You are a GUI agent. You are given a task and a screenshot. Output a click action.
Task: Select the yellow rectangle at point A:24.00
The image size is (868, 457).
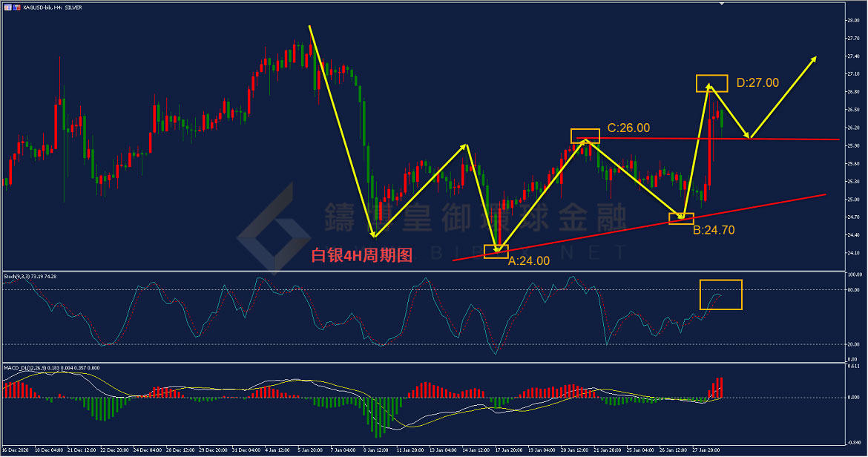[x=496, y=251]
